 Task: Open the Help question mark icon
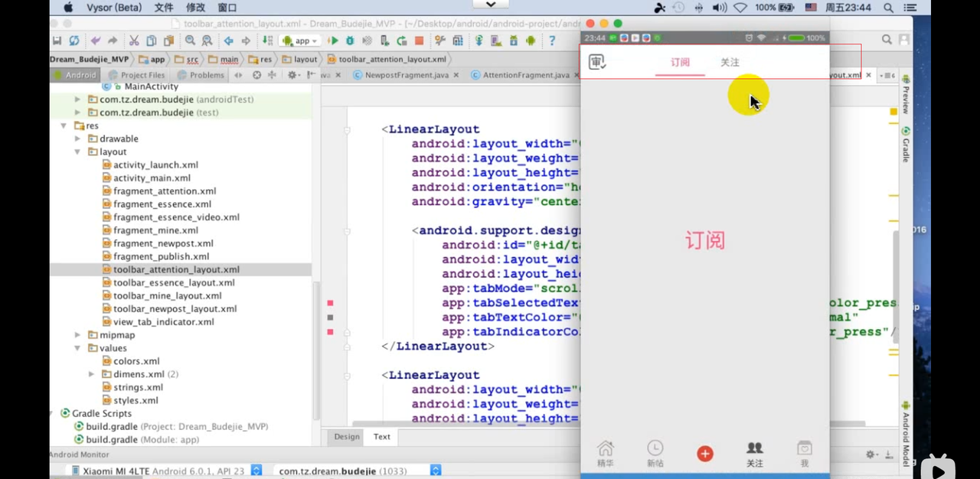pyautogui.click(x=551, y=41)
